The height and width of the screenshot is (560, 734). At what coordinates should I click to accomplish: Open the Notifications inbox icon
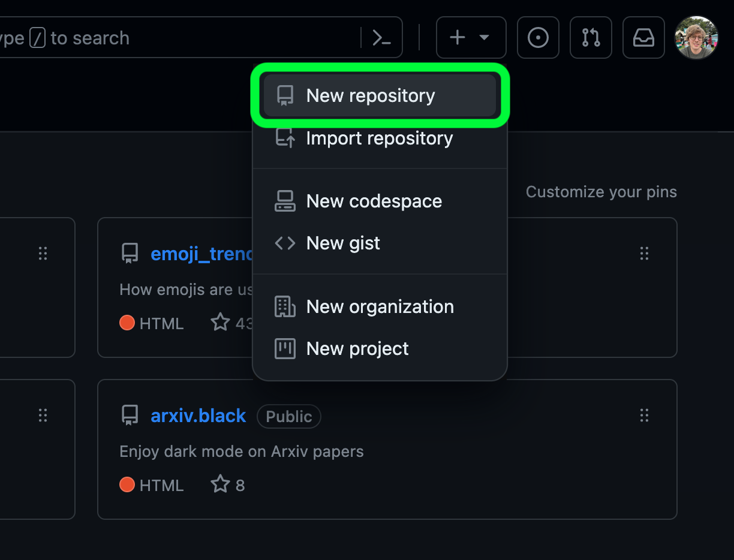click(x=643, y=38)
